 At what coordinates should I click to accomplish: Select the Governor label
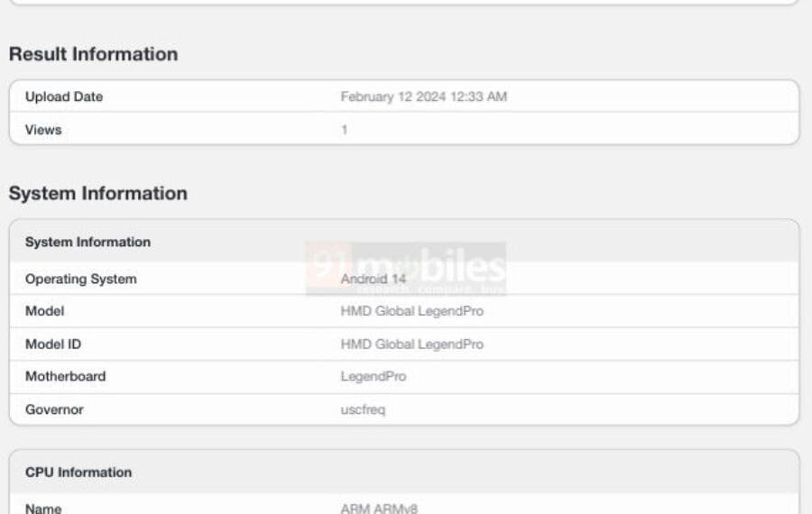coord(54,409)
